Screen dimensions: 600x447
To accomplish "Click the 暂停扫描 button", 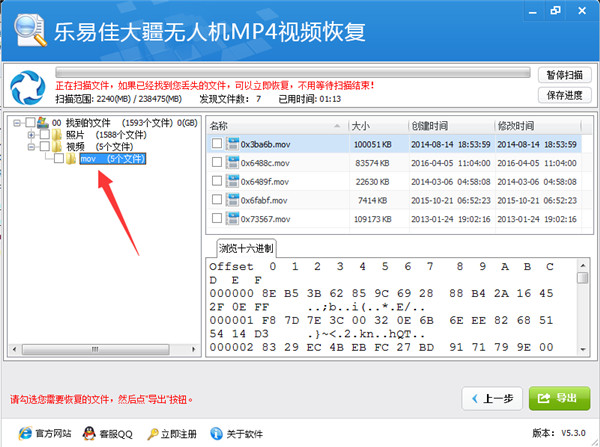I will [x=561, y=76].
